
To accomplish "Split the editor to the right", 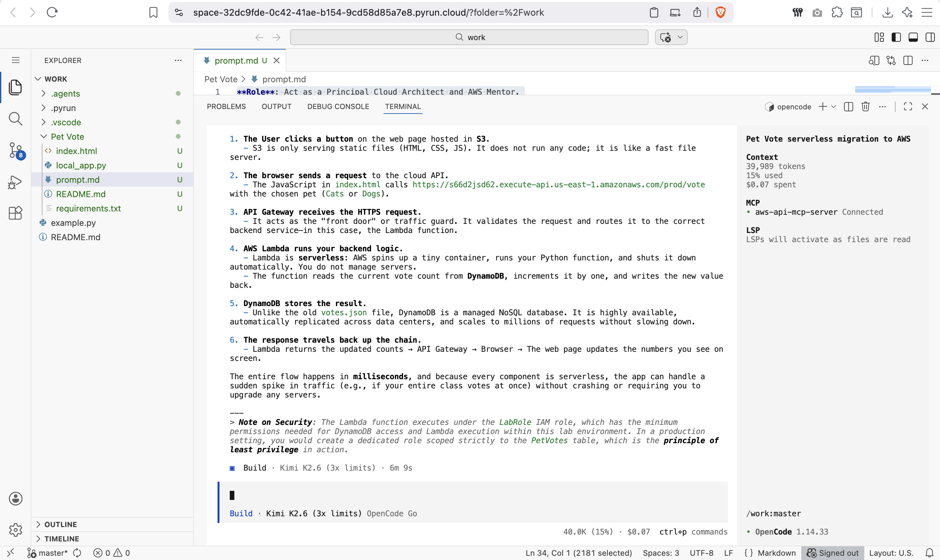I will tap(908, 60).
